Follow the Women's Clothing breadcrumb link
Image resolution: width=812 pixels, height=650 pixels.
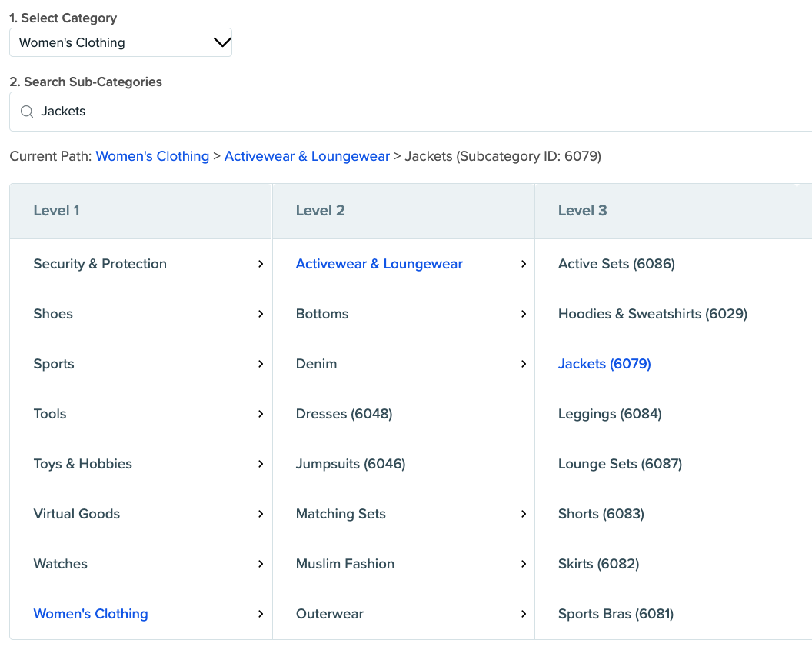152,156
